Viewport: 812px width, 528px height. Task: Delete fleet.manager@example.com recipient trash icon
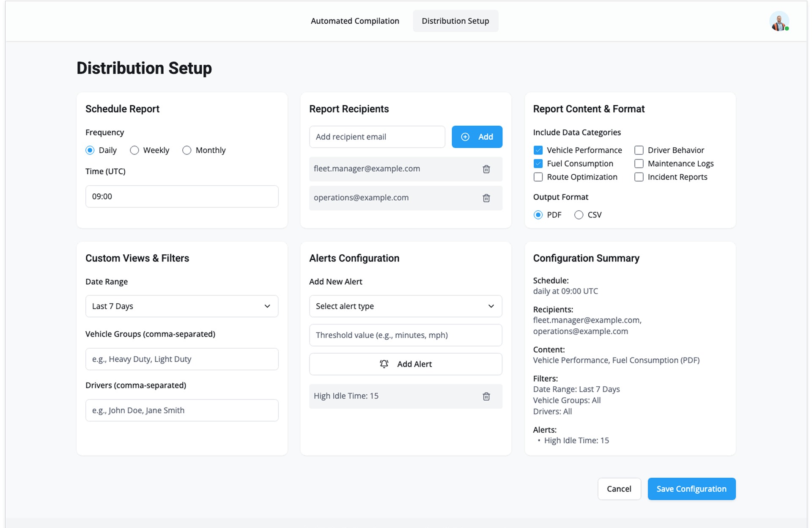486,169
